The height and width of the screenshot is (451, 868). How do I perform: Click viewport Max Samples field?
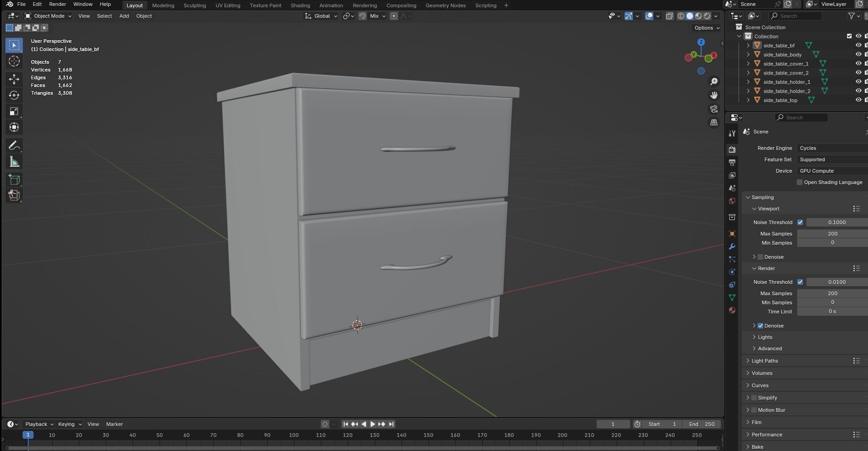pos(832,234)
